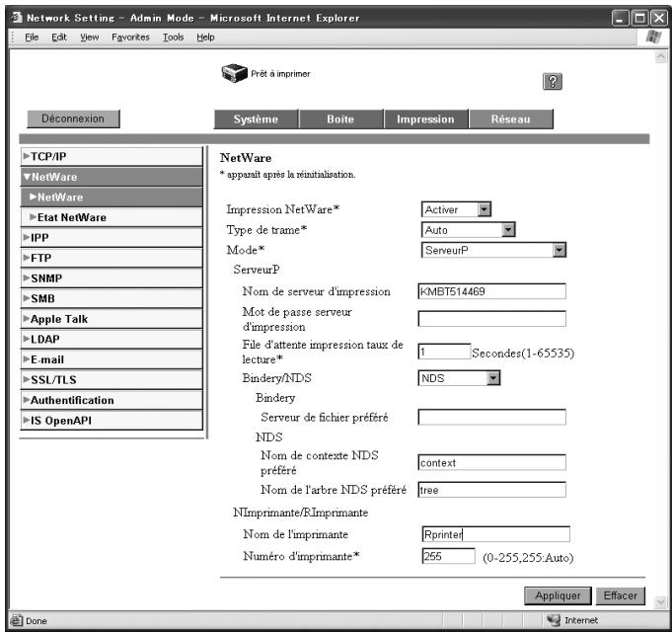Viewport: 672px width, 632px height.
Task: Click the Nom de l'arbre NDS field
Action: (x=492, y=490)
